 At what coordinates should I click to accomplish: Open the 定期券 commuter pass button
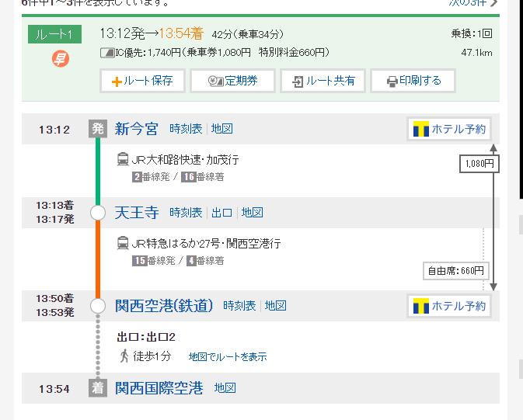click(232, 81)
